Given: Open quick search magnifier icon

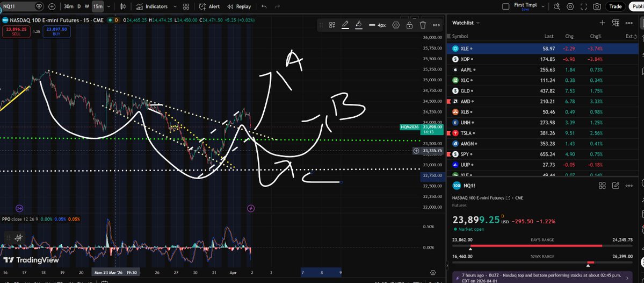Looking at the screenshot, I should pos(557,6).
